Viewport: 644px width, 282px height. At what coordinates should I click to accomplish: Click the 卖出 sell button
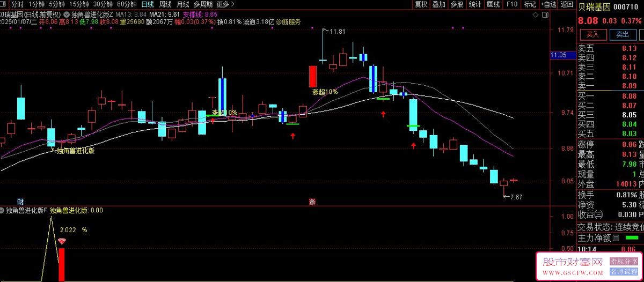click(622, 34)
